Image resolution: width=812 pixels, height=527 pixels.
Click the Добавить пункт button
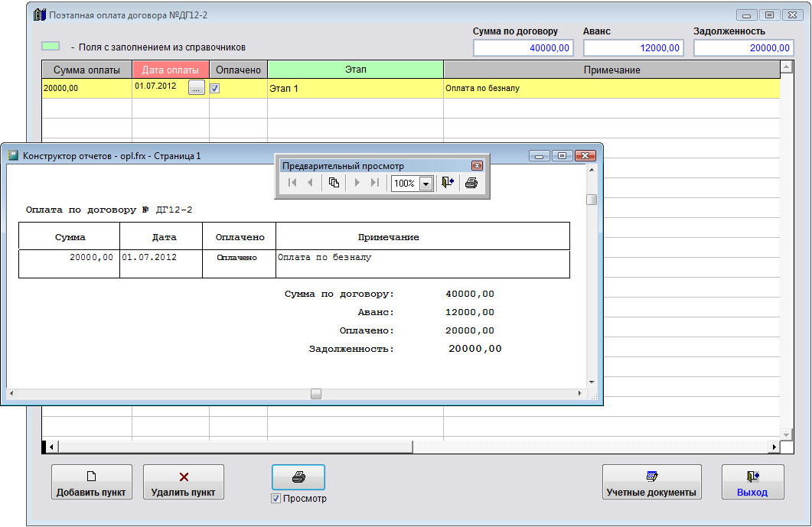click(92, 483)
